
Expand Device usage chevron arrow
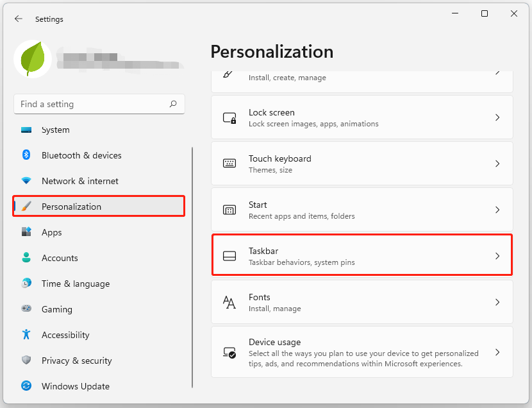click(497, 352)
